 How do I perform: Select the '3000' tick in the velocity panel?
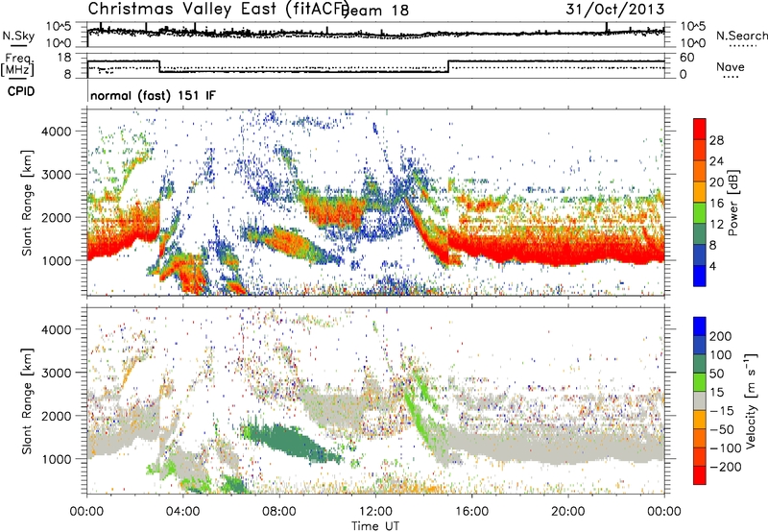(56, 373)
